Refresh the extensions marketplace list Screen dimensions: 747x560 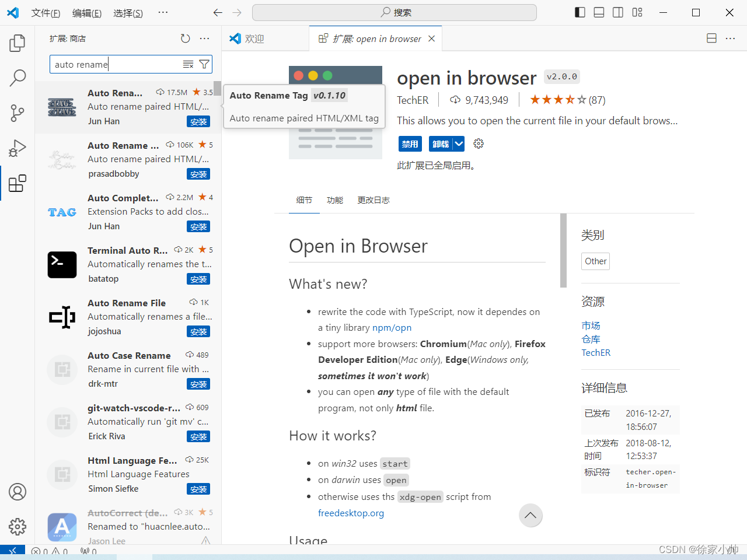(185, 38)
